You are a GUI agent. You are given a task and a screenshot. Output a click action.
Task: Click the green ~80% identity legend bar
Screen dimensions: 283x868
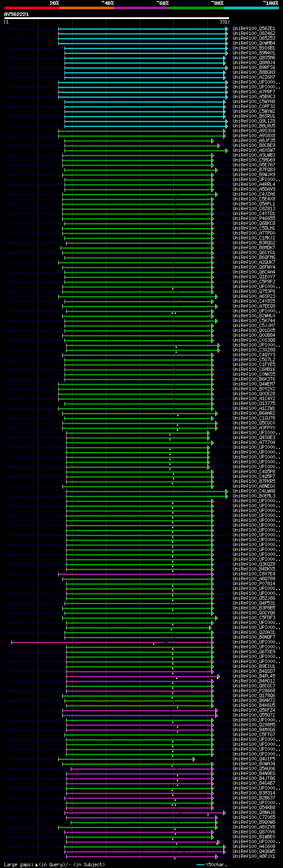[196, 8]
